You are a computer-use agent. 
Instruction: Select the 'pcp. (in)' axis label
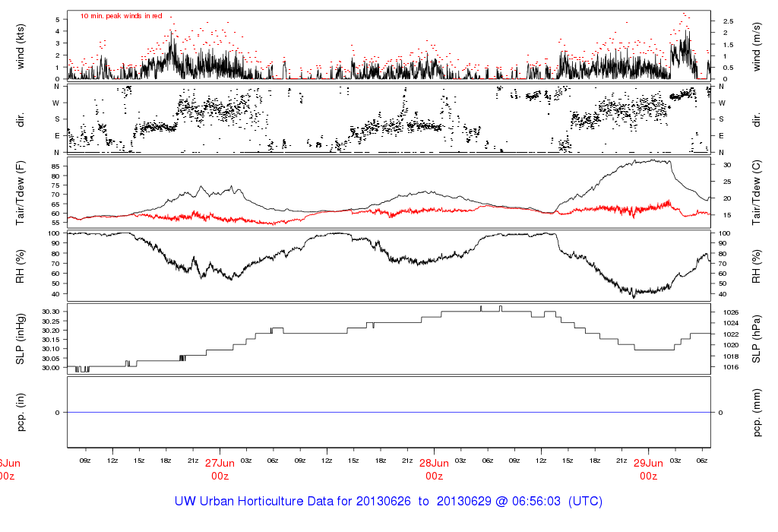tap(21, 412)
